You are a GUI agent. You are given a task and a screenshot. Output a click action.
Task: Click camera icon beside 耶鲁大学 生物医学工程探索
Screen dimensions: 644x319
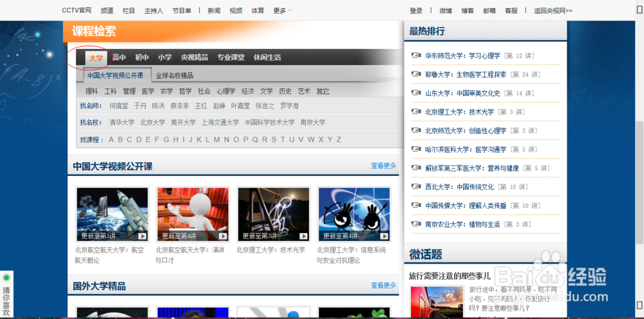(x=416, y=74)
